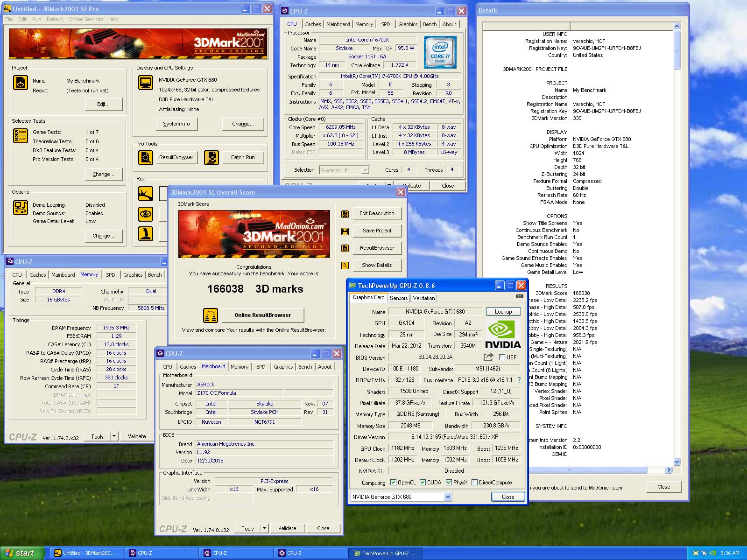Click the Game joystick icon under Run
This screenshot has width=747, height=560.
click(146, 234)
